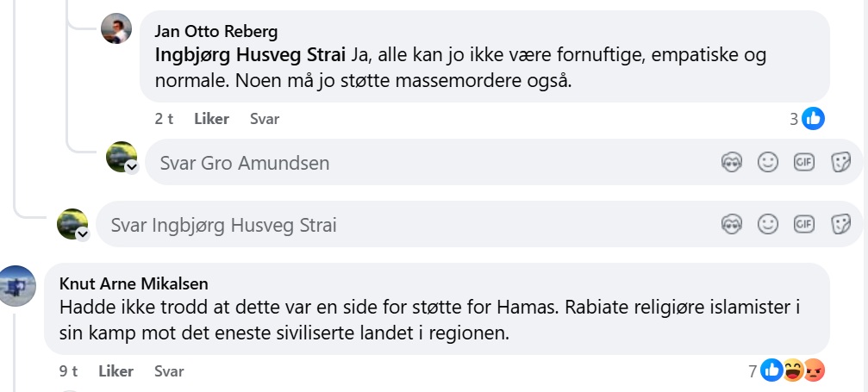
Task: Open sticker picker in Ingbjørg Husveg Strai reply
Action: (x=840, y=224)
